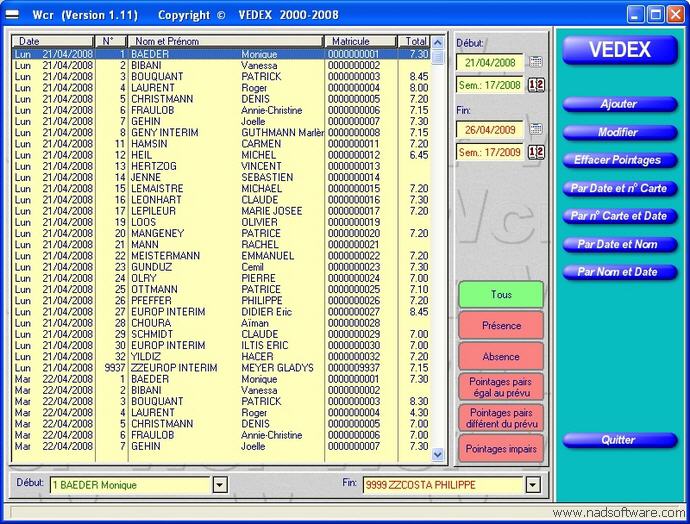Click Effacer Pointages button
Image resolution: width=690 pixels, height=524 pixels.
[x=620, y=160]
